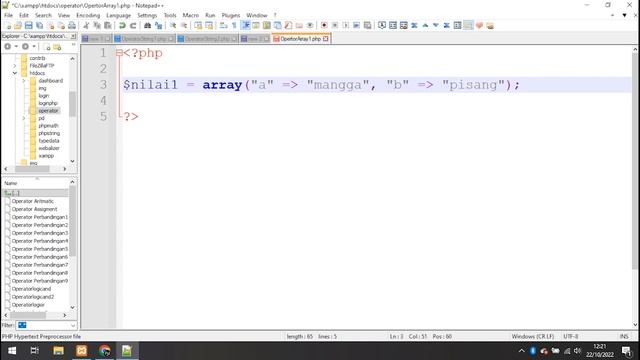Open Chrome from the taskbar
Viewport: 640px width, 360px height.
(104, 351)
